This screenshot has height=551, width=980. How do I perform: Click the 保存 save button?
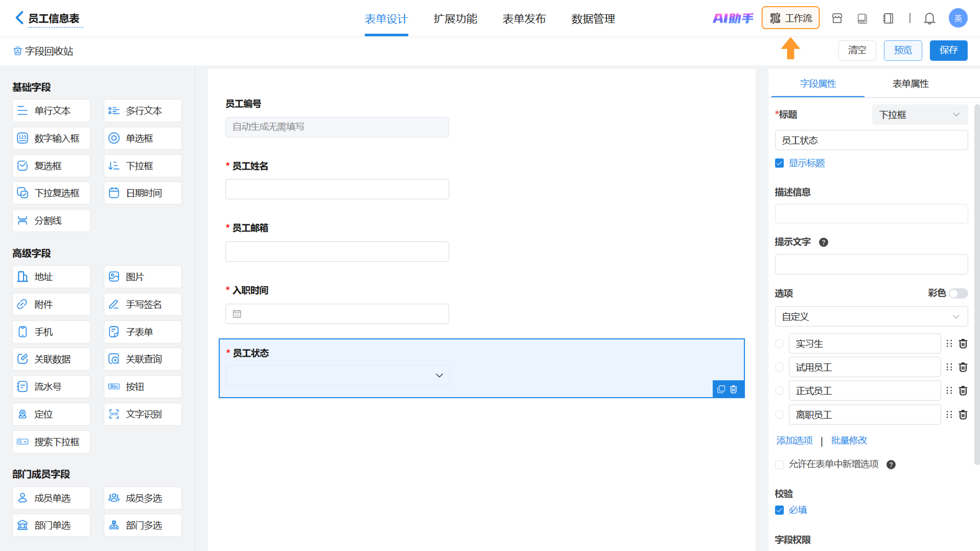948,50
